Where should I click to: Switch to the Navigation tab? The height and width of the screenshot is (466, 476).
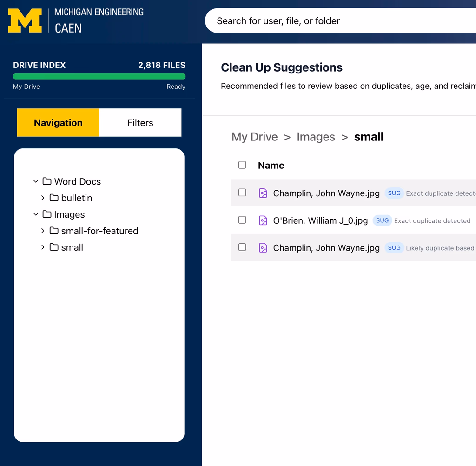coord(58,122)
